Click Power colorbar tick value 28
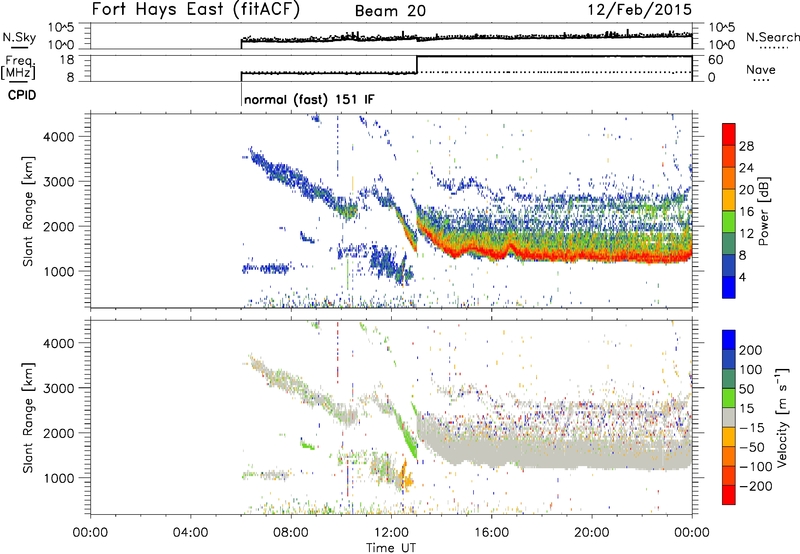The image size is (800, 554). (746, 146)
